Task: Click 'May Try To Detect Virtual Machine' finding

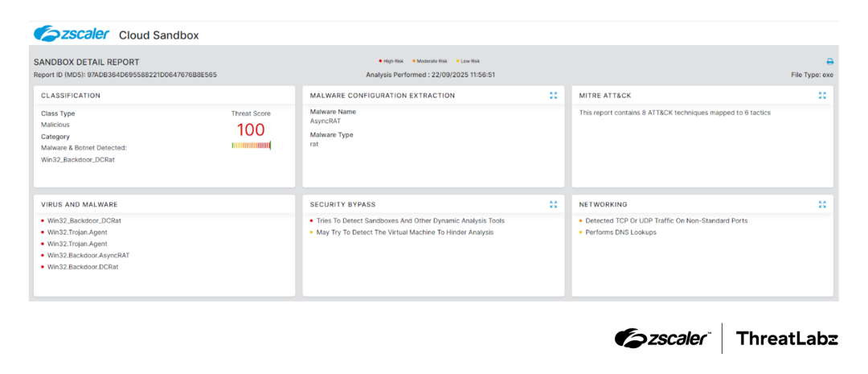Action: [404, 232]
